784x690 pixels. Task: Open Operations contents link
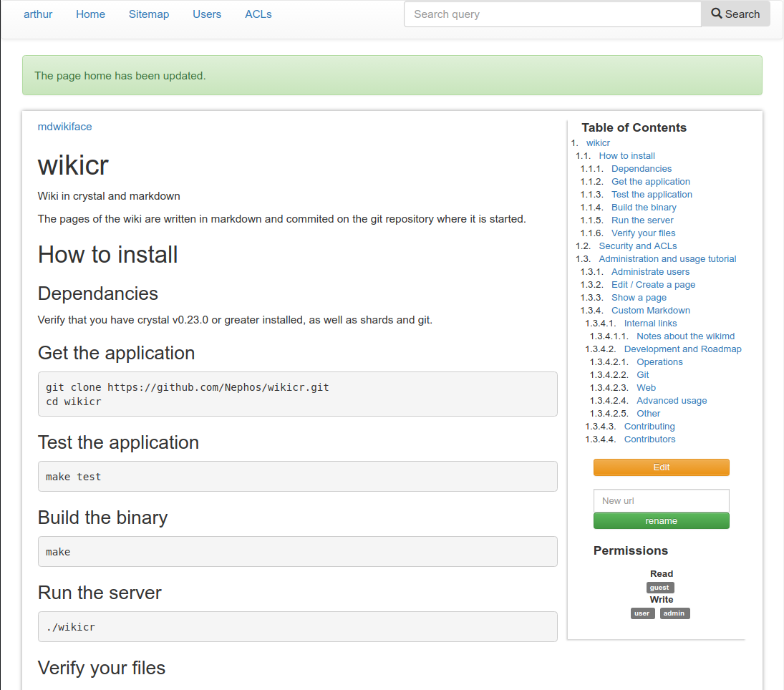click(659, 362)
